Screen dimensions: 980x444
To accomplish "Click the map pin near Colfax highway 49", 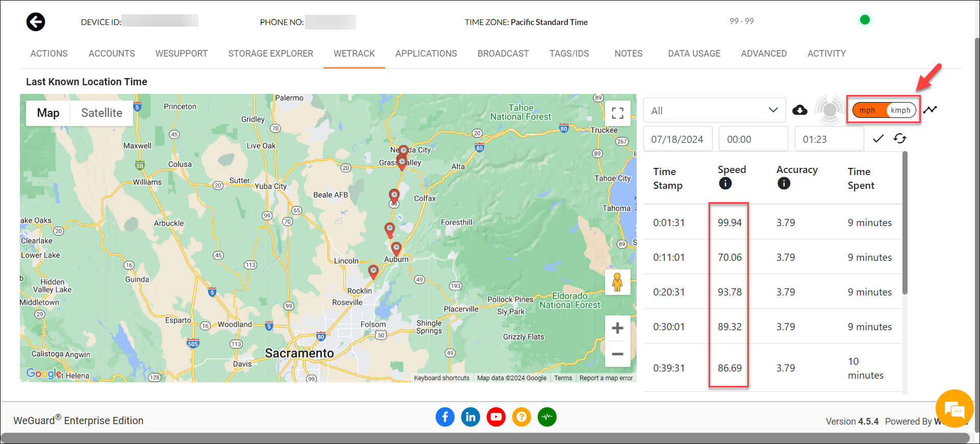I will (394, 196).
